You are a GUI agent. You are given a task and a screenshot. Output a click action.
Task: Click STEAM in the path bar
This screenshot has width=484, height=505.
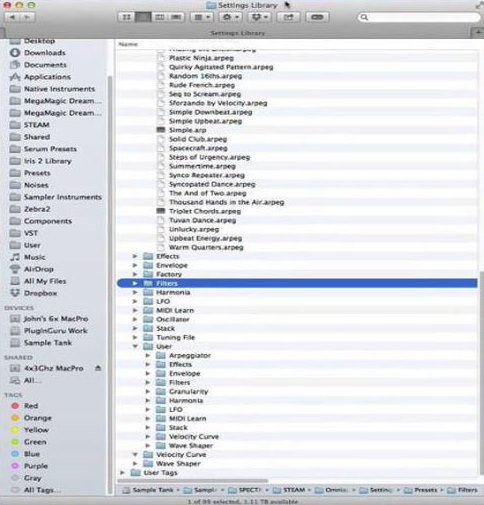click(x=294, y=490)
